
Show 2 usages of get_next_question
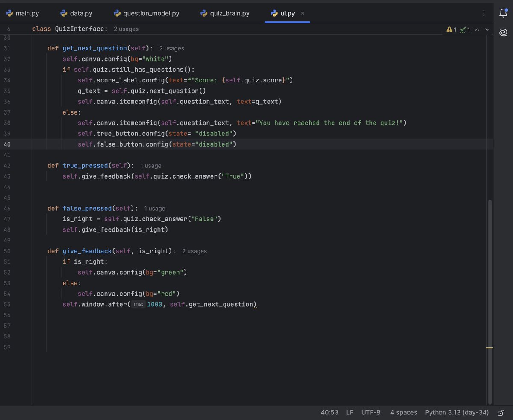pos(172,48)
